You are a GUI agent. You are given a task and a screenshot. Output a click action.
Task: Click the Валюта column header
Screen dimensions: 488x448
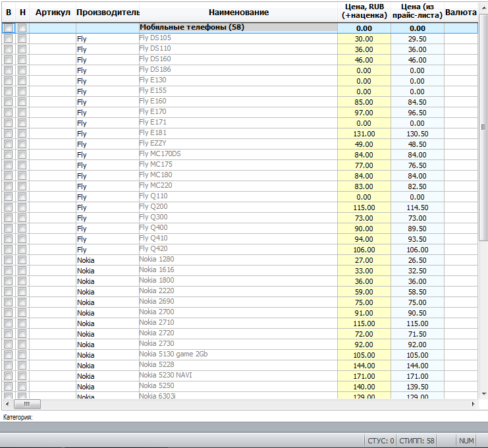pos(461,13)
